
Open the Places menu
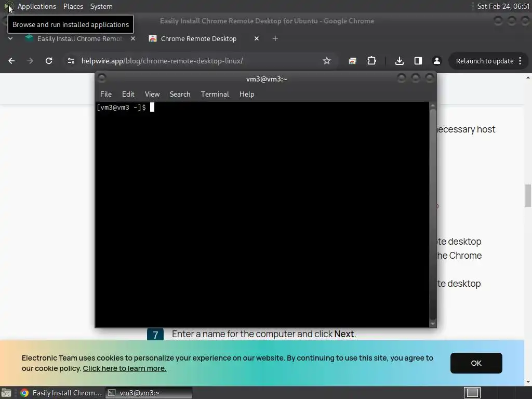(73, 6)
